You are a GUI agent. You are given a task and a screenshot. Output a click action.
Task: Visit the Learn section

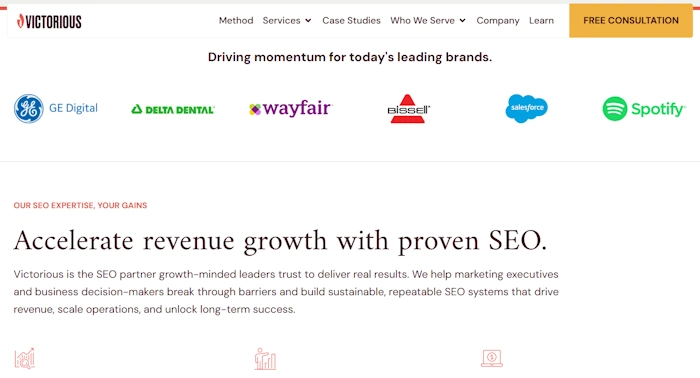click(542, 21)
